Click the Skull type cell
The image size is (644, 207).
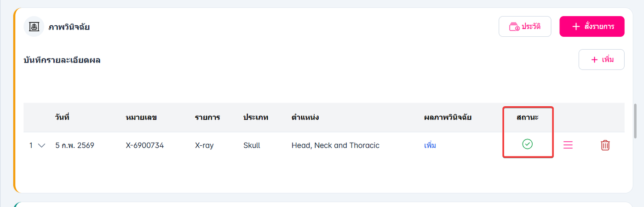pos(252,145)
